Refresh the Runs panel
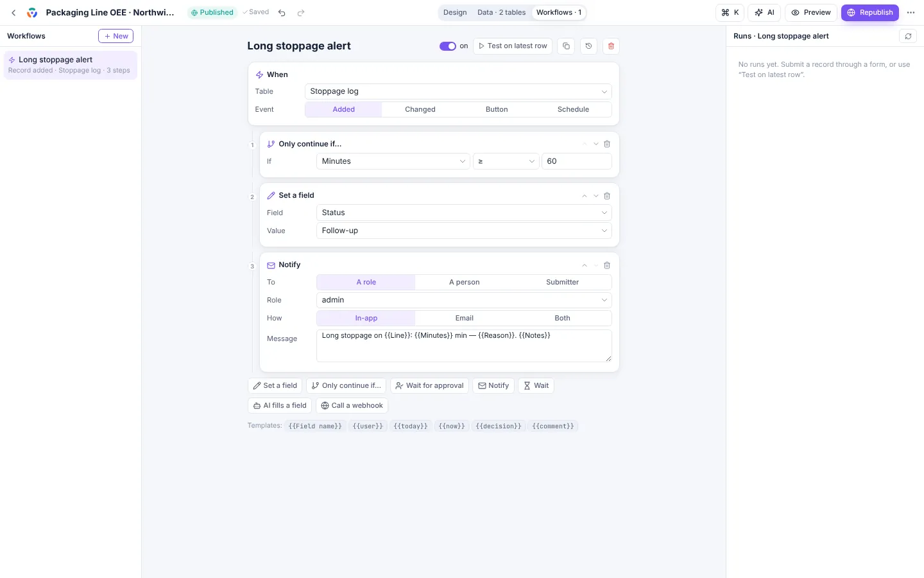Viewport: 924px width, 578px height. tap(908, 36)
